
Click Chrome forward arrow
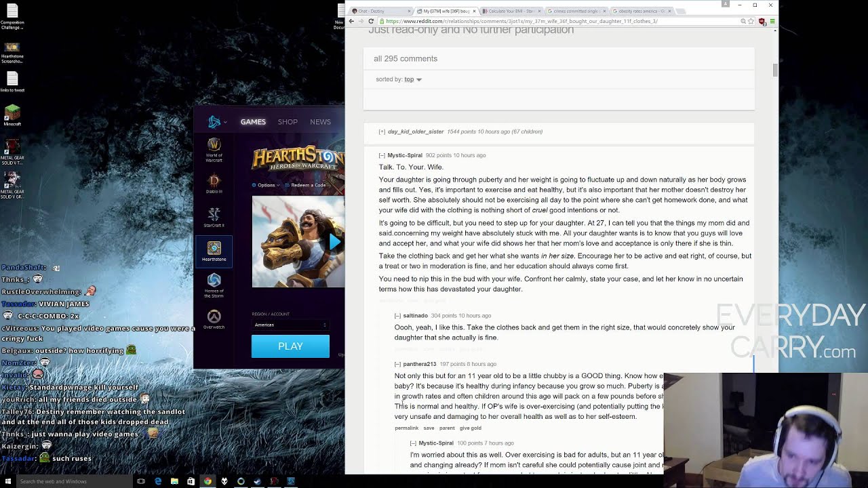point(361,21)
